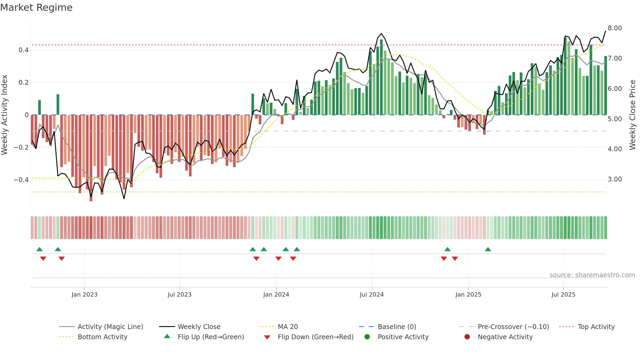
Task: Click the leftmost flip-up triangle marker
Action: [39, 249]
